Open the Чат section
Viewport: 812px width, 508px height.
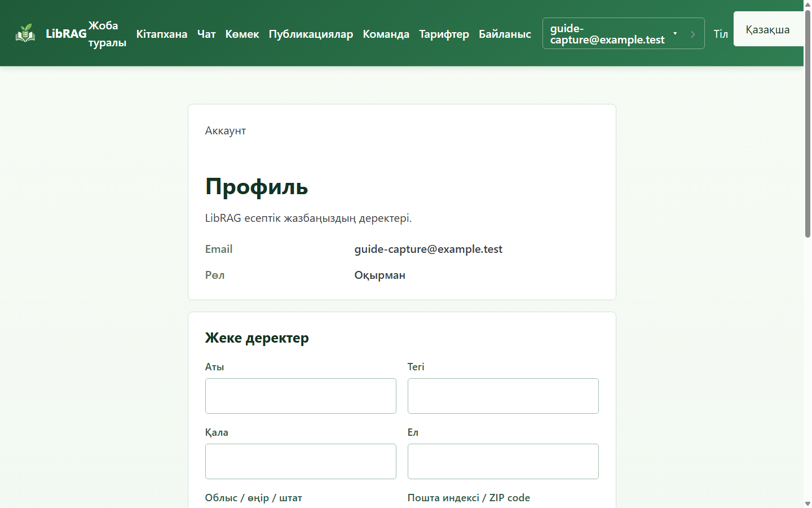tap(206, 34)
